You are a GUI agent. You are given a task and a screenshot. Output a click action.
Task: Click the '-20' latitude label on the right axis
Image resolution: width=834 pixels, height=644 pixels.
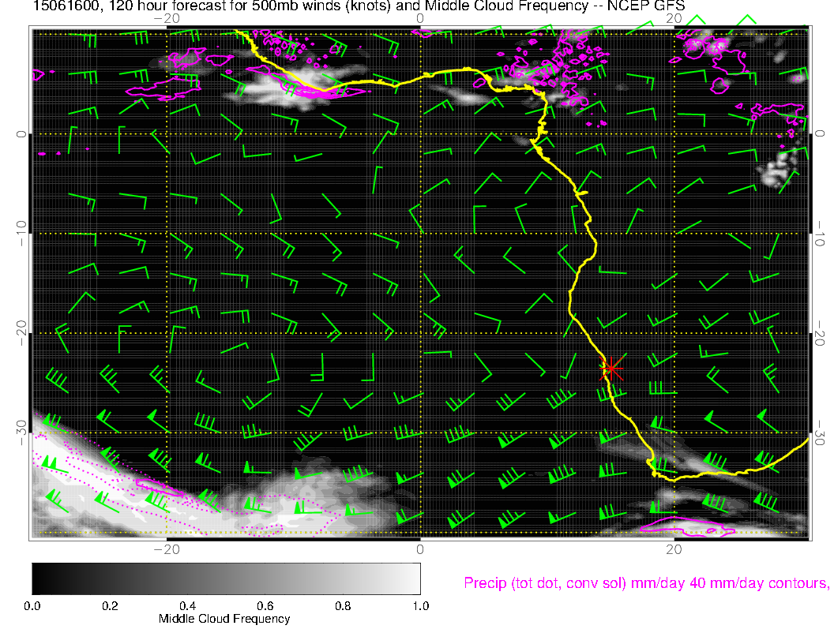820,332
